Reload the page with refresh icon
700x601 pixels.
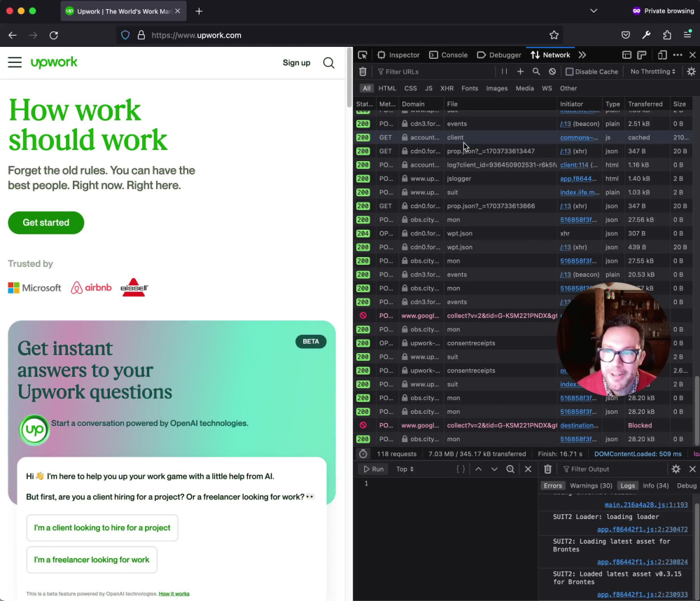coord(54,35)
